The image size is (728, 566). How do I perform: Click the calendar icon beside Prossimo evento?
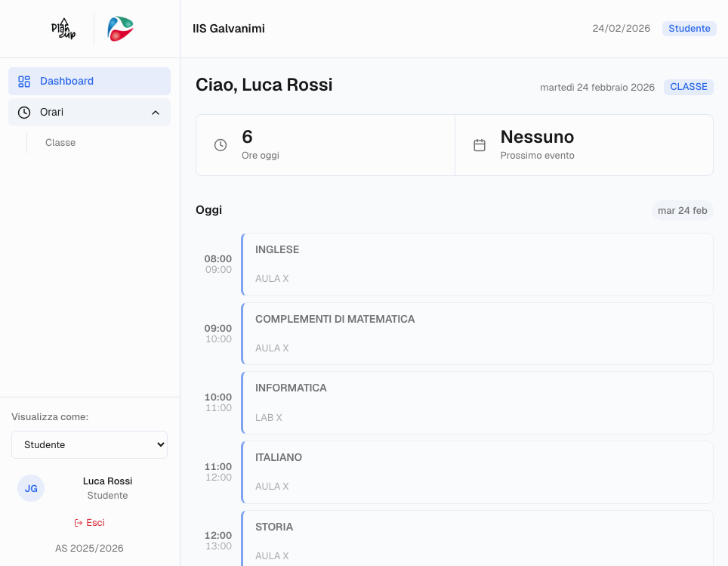pos(479,144)
